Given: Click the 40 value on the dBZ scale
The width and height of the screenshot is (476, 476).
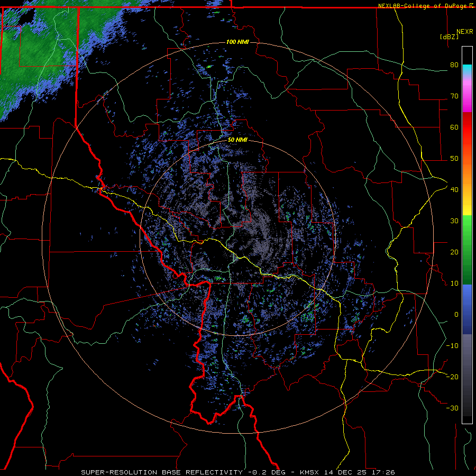Looking at the screenshot, I should (454, 190).
